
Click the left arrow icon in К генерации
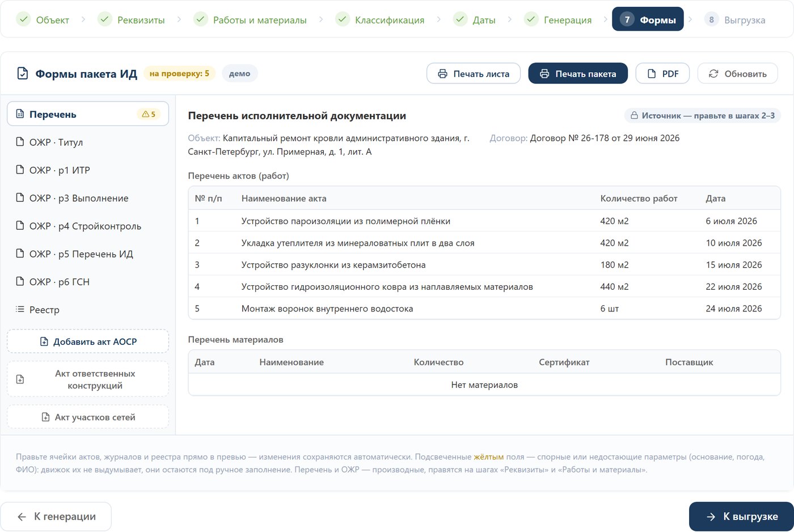22,517
